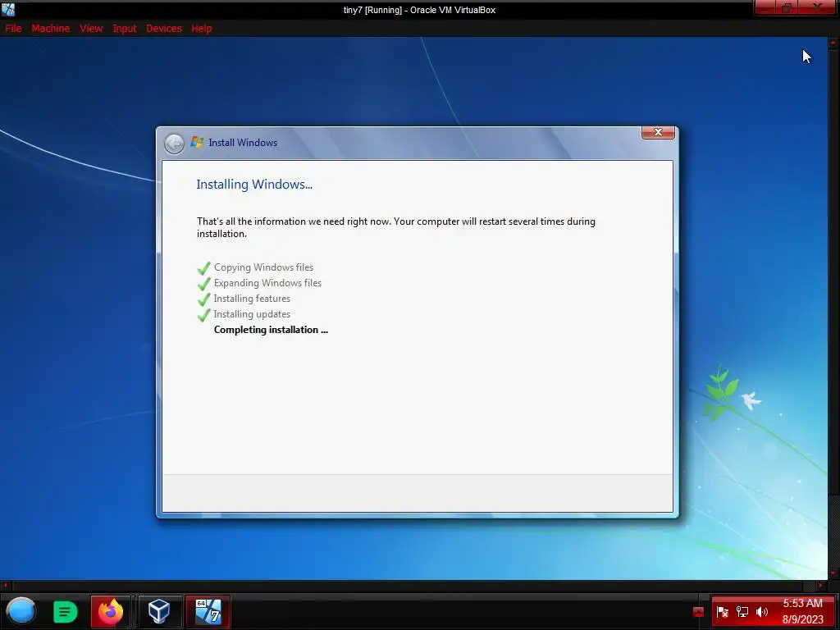Viewport: 840px width, 630px height.
Task: Click the back arrow in Install Windows
Action: (174, 143)
